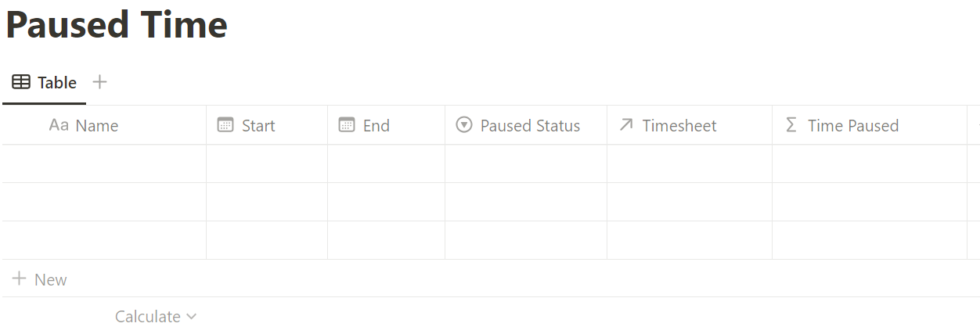Open the Paused Status column header menu

(526, 125)
